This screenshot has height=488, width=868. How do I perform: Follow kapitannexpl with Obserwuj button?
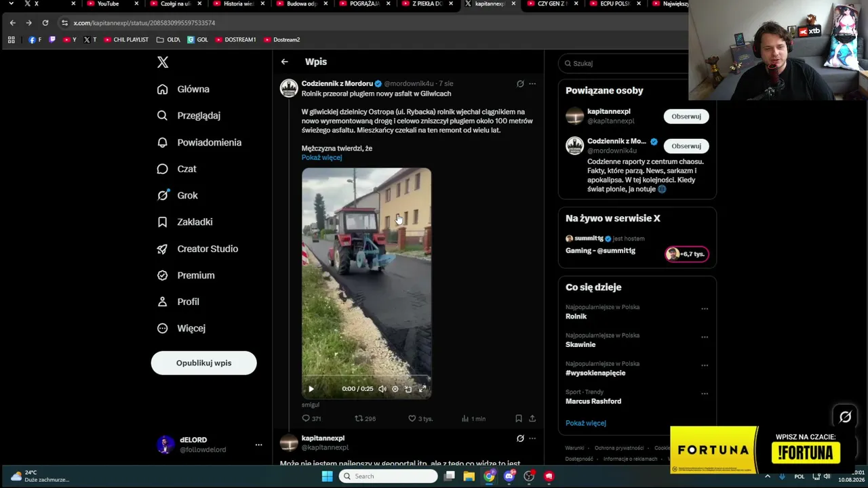tap(686, 117)
